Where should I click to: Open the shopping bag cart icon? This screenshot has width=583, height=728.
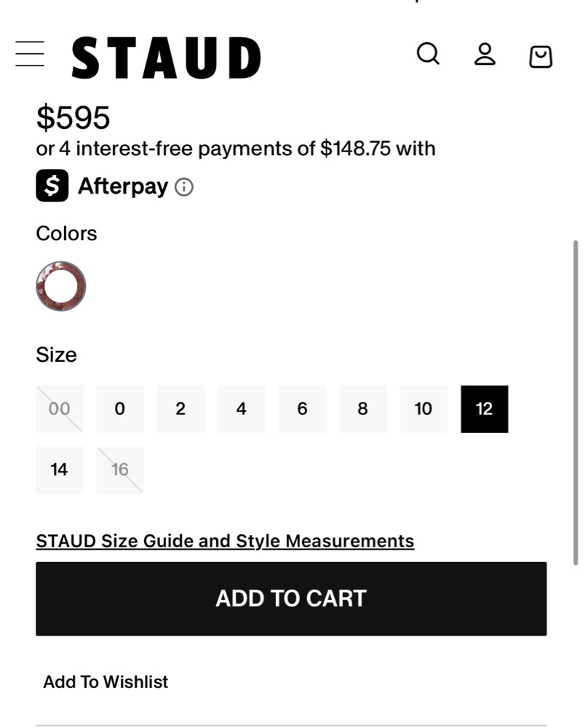coord(540,57)
